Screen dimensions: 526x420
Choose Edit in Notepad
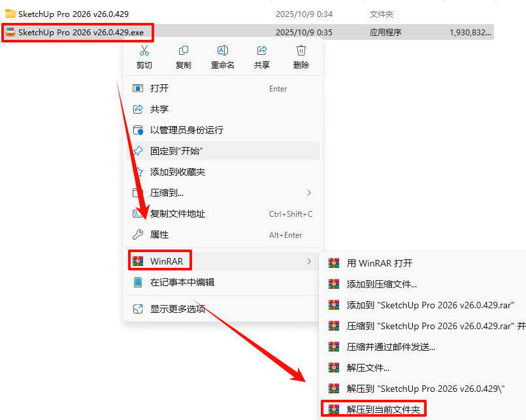pos(223,282)
